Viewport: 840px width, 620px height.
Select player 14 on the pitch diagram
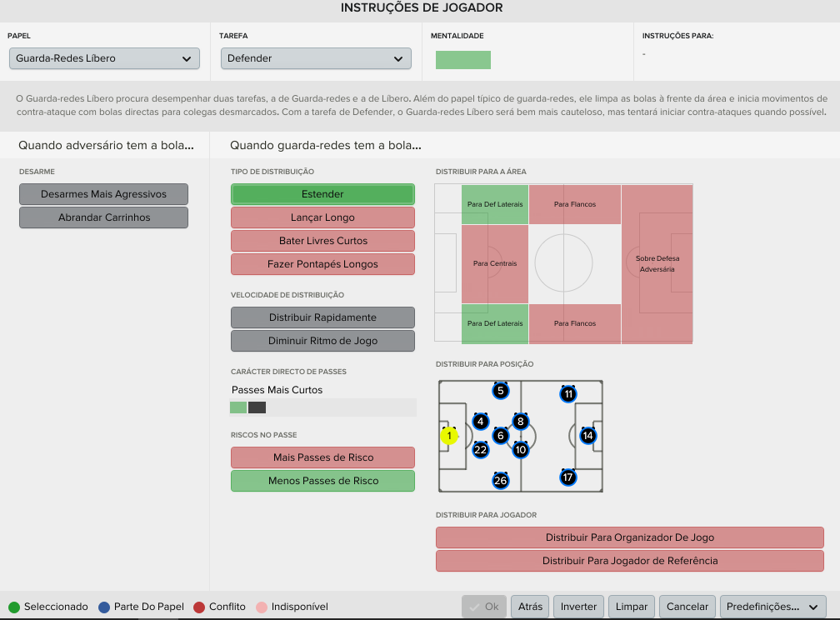click(587, 435)
